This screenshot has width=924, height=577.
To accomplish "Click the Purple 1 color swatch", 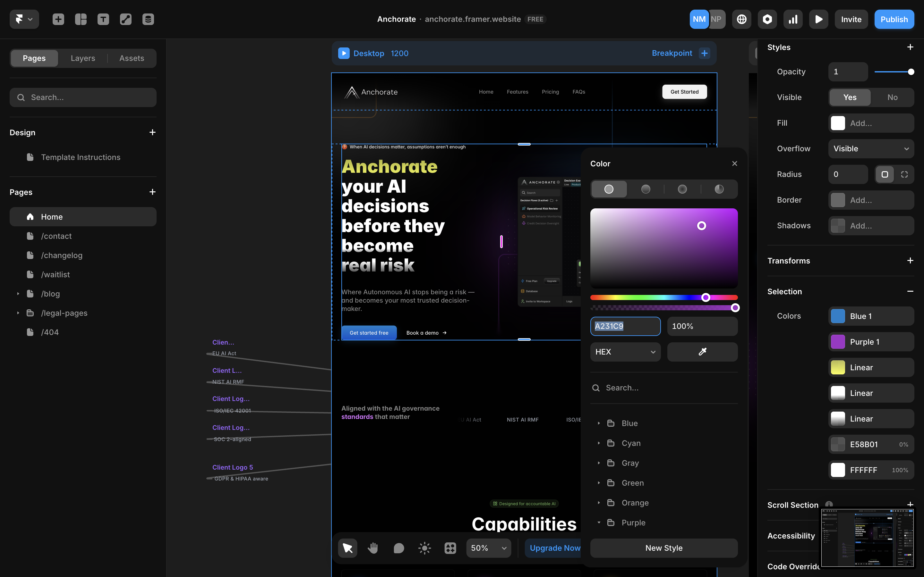I will 838,342.
